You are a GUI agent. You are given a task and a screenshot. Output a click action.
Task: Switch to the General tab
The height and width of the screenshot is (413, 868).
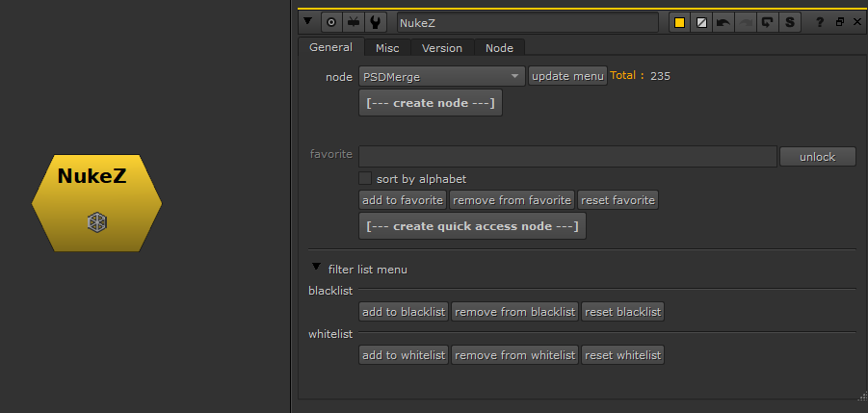331,47
